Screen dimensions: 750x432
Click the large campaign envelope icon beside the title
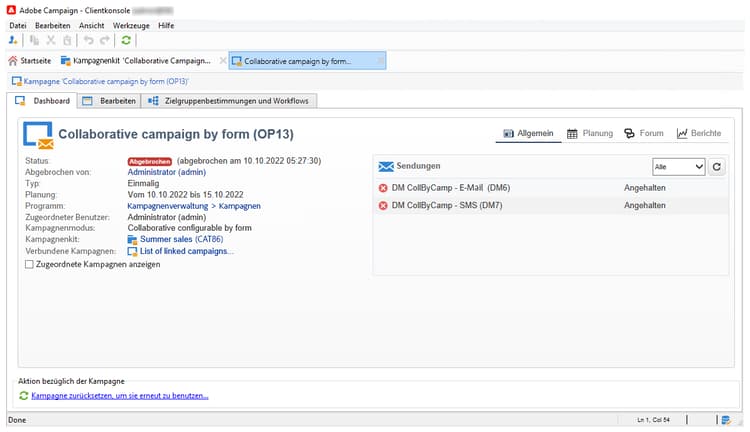point(38,135)
